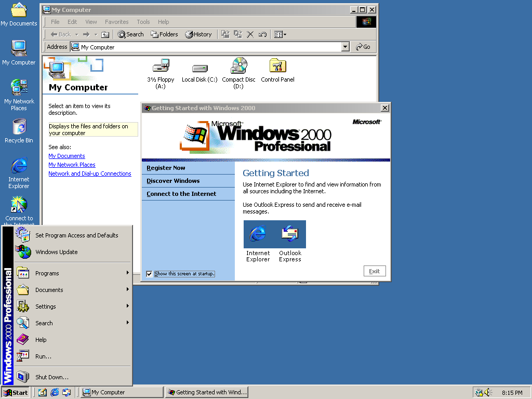532x399 pixels.
Task: Click the 8:15 PM system clock
Action: (512, 393)
